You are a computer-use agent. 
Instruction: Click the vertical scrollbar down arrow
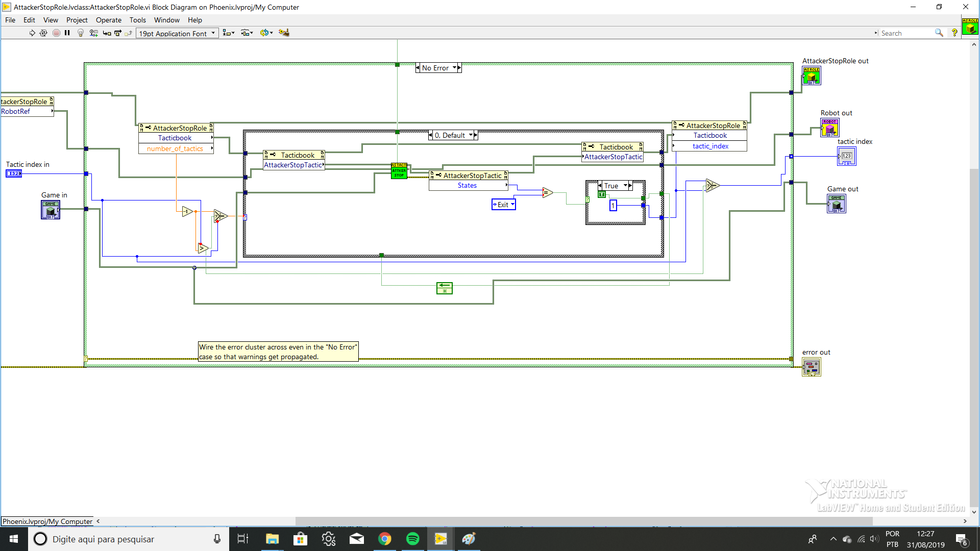(974, 512)
